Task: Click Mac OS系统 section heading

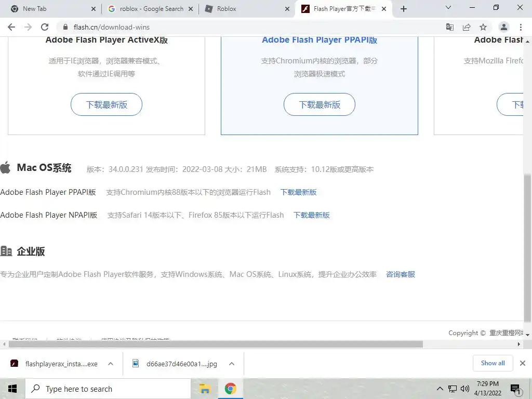Action: (44, 168)
